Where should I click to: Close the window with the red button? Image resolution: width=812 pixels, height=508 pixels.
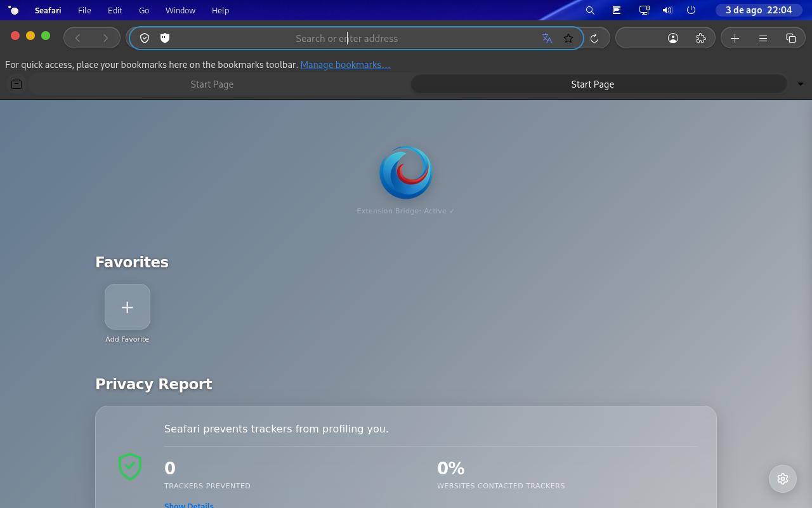point(15,36)
